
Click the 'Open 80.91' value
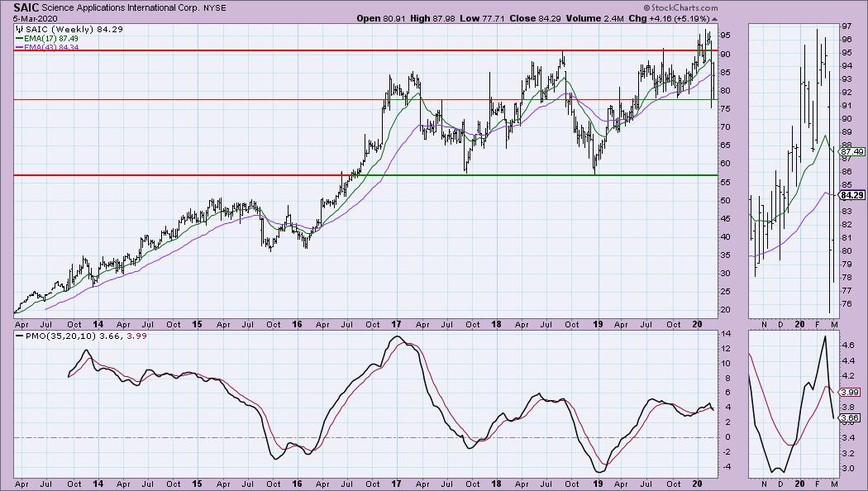click(381, 18)
